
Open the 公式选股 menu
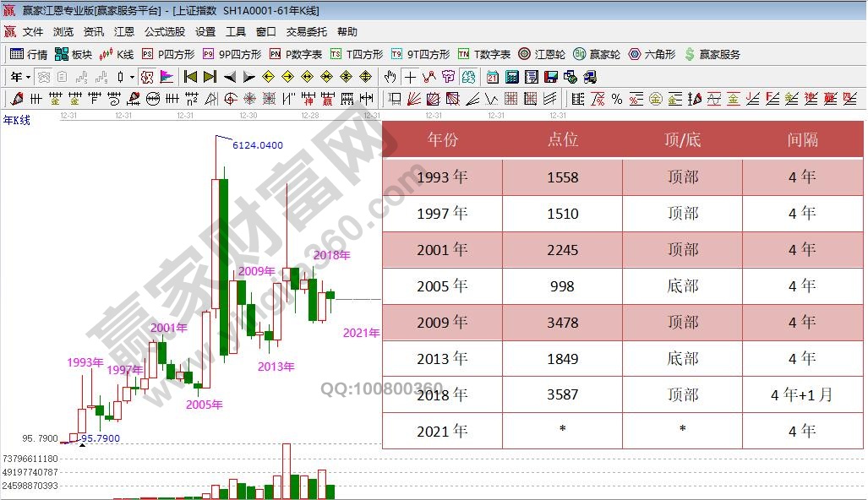click(164, 32)
